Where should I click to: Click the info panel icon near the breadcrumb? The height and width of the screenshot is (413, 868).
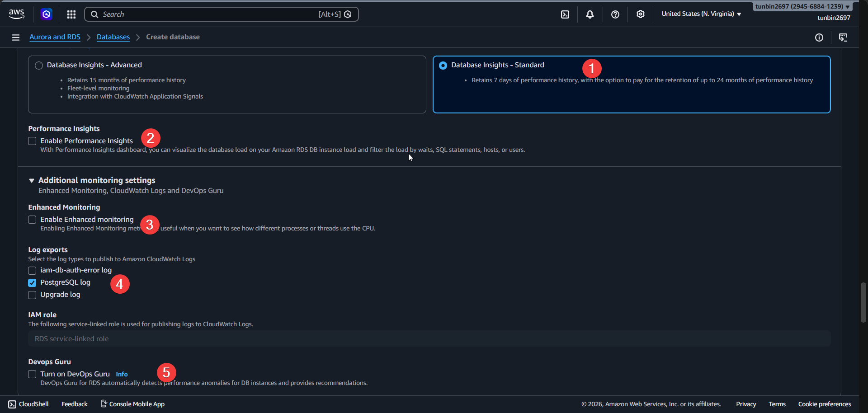pyautogui.click(x=819, y=38)
